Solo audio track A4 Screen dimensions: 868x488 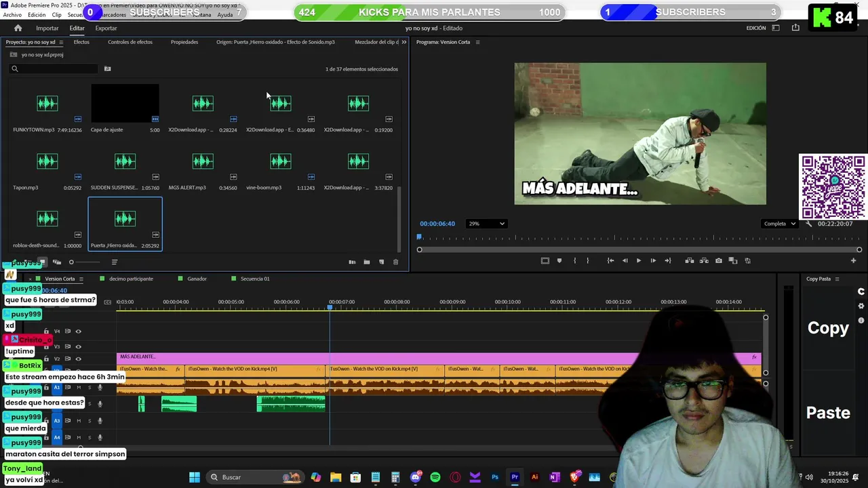[x=90, y=437]
